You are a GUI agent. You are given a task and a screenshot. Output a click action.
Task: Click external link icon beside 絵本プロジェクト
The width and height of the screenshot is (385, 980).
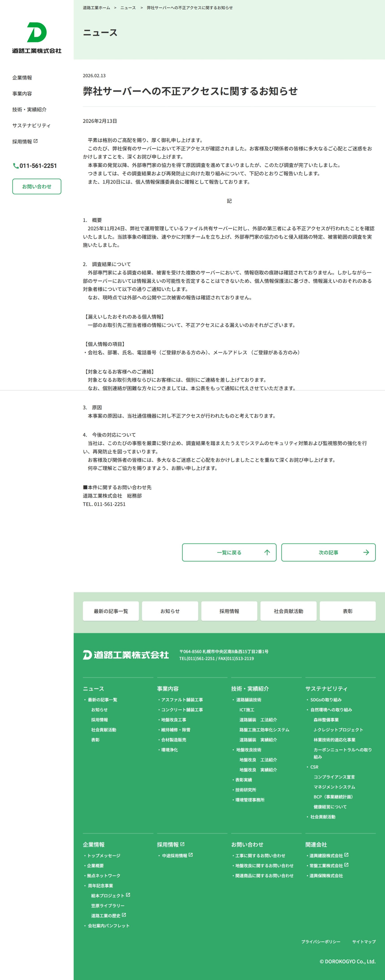pos(128,895)
